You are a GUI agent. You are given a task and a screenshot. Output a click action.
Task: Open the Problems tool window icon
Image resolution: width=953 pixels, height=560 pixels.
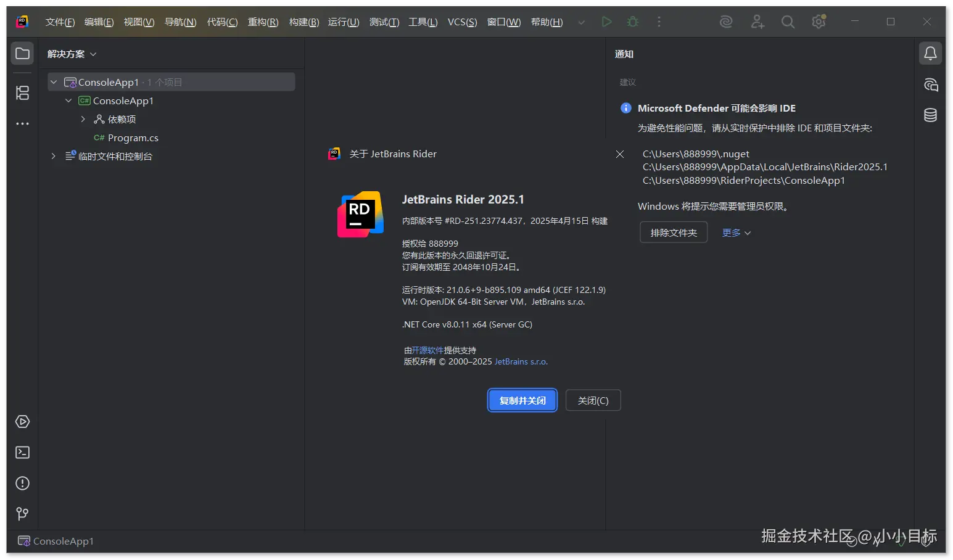click(x=22, y=484)
